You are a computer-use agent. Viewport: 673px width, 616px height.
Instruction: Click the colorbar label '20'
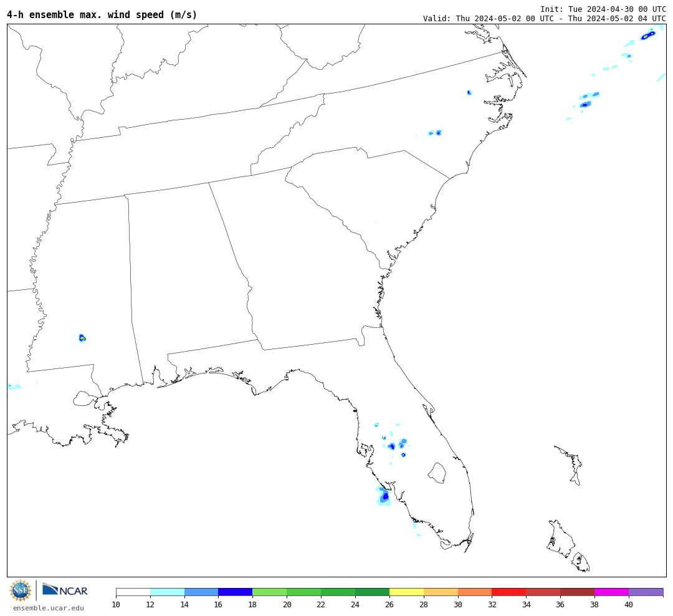pyautogui.click(x=287, y=605)
